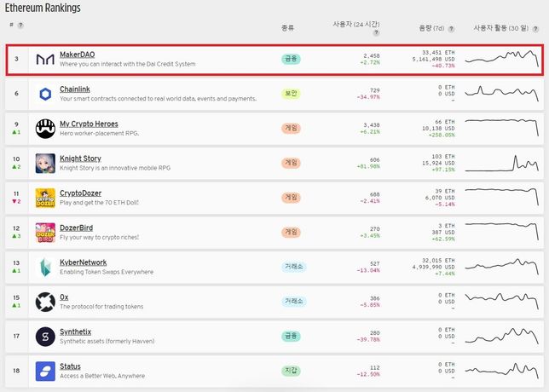Click the CryptoDozer app icon
Screen dimensions: 549x392
45,198
